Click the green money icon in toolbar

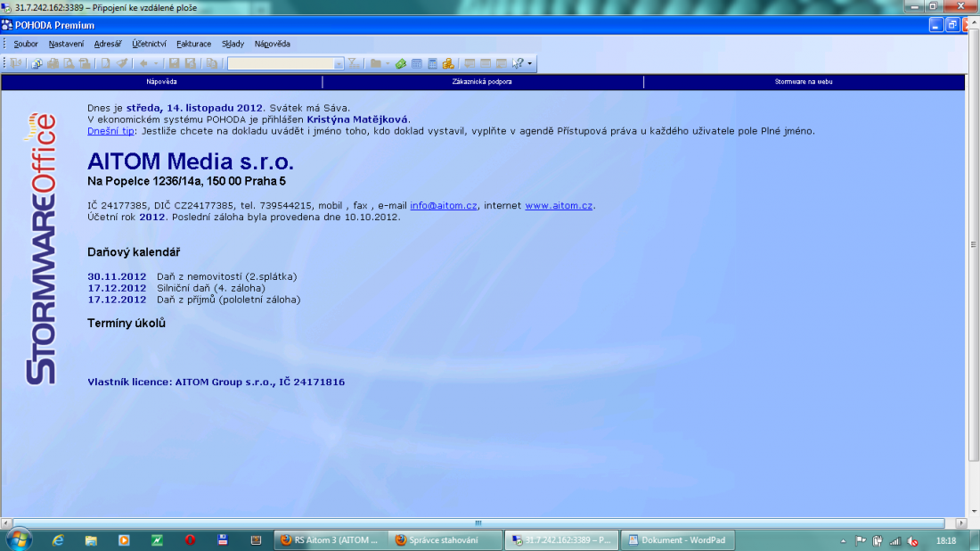401,63
